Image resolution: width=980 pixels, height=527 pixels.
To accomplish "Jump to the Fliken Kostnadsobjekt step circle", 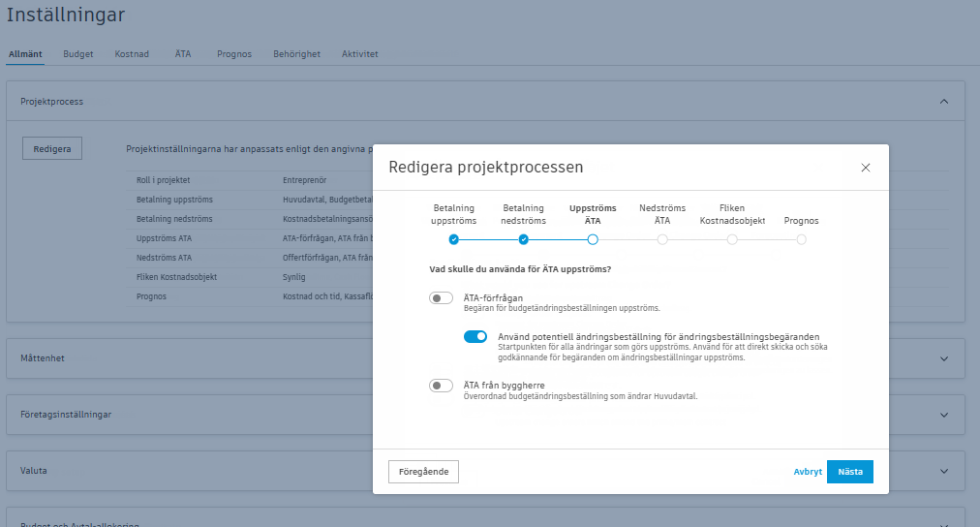I will tap(732, 239).
